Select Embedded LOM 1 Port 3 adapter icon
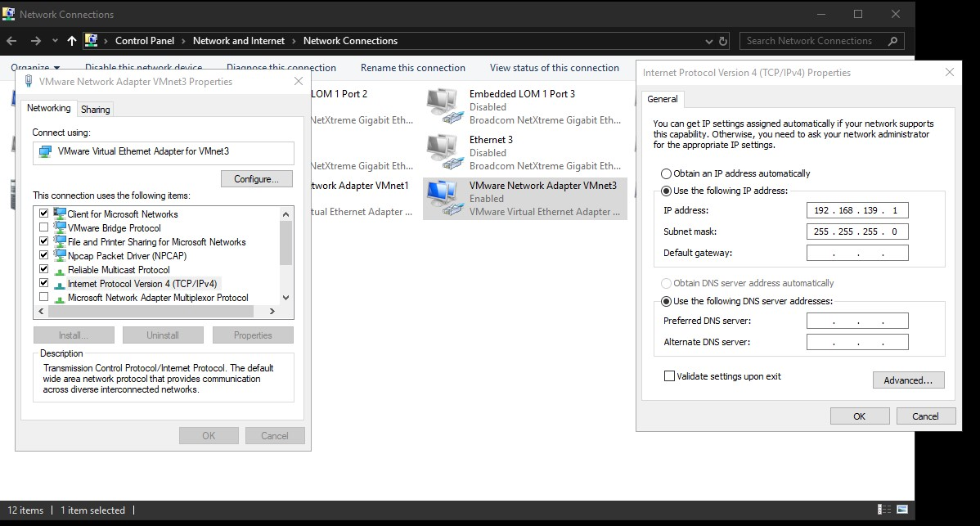 click(x=444, y=106)
